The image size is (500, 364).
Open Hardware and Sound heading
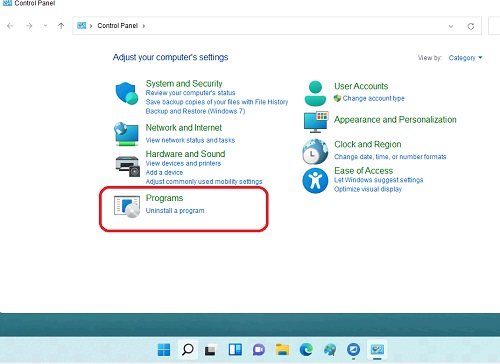click(185, 154)
